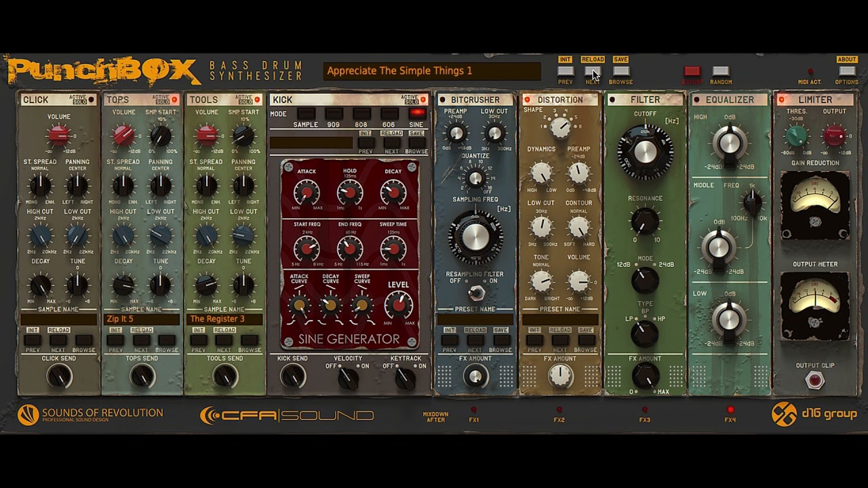The image size is (868, 488).
Task: Click the TOPS Smp Start knob
Action: coord(161,135)
